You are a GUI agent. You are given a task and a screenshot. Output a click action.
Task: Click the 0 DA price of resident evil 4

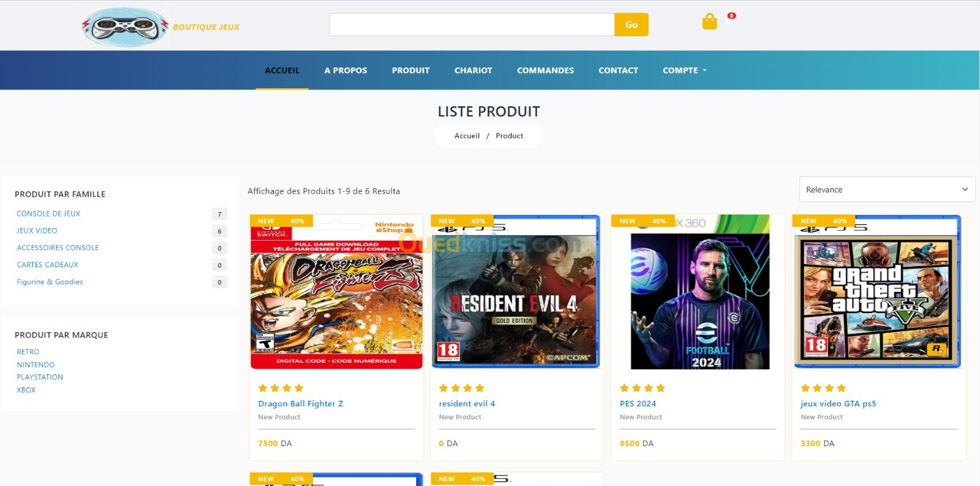tap(448, 443)
